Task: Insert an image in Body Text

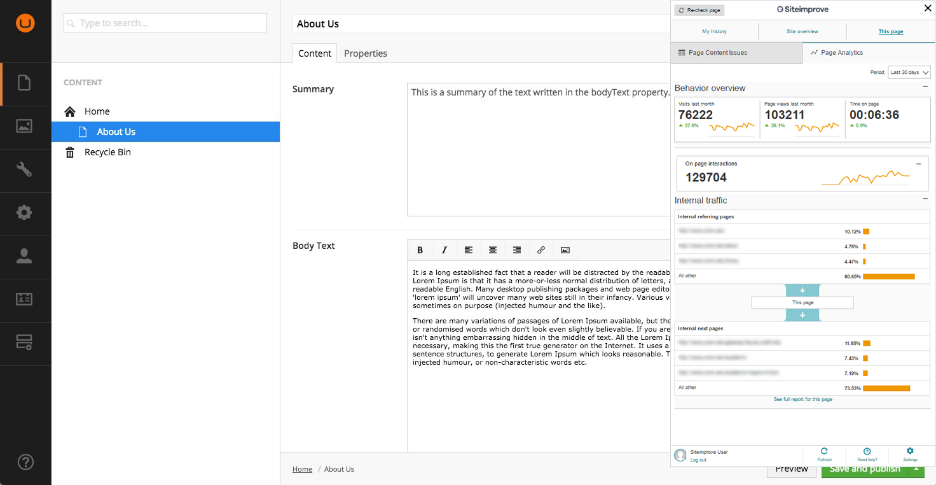Action: pos(565,250)
